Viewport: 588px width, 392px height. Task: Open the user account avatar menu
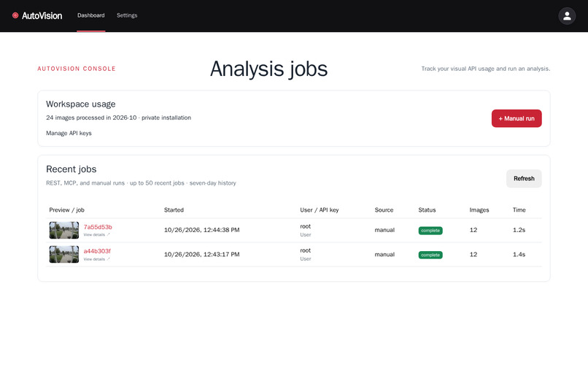point(567,16)
